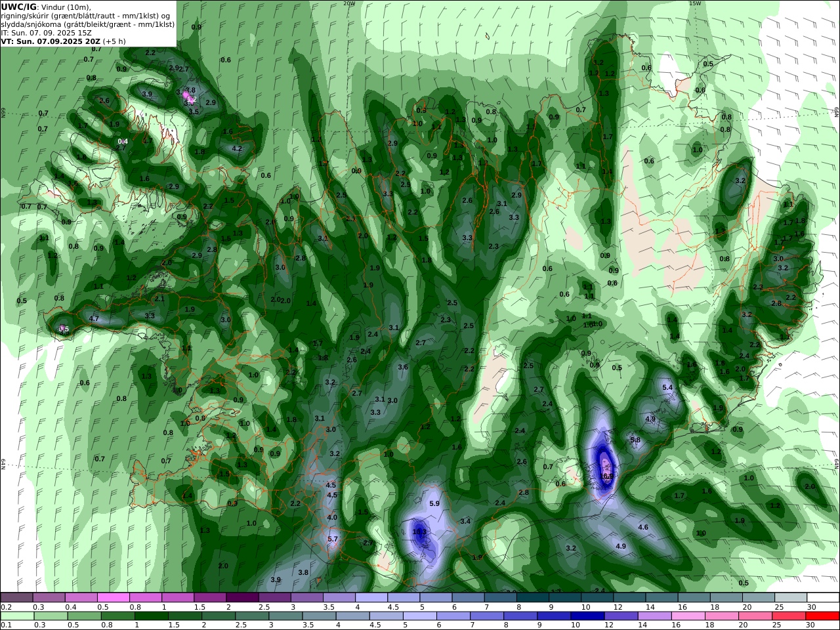Screen dimensions: 840x630
Task: Click the 5.9 precipitation value on the map
Action: pos(434,503)
